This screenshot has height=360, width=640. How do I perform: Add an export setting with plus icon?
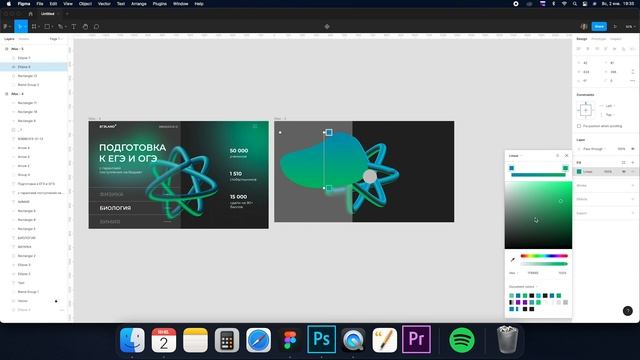633,213
